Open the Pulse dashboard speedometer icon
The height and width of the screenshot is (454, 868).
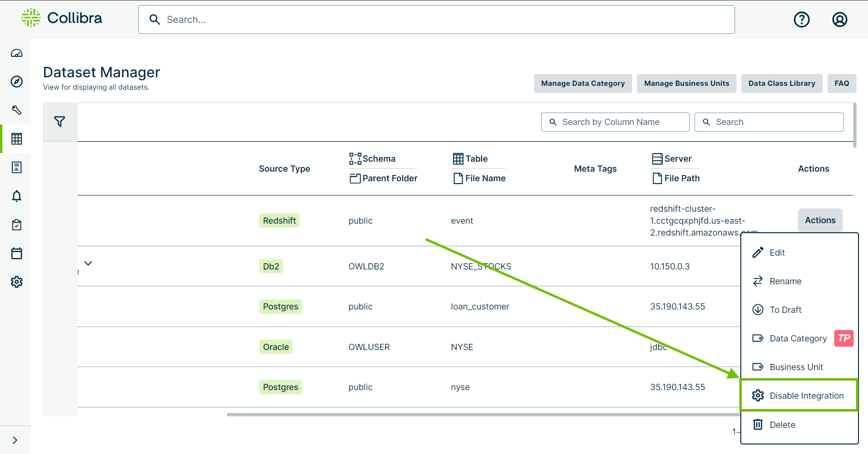coord(16,53)
